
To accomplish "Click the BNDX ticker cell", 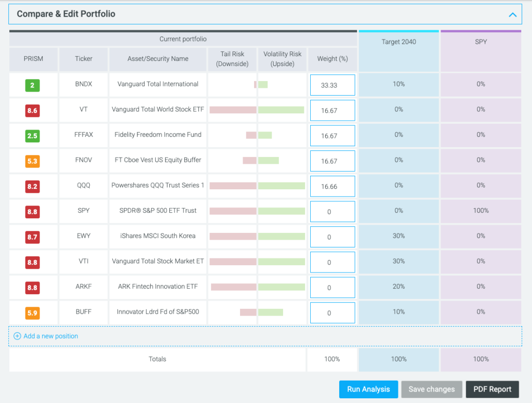I will [x=84, y=84].
